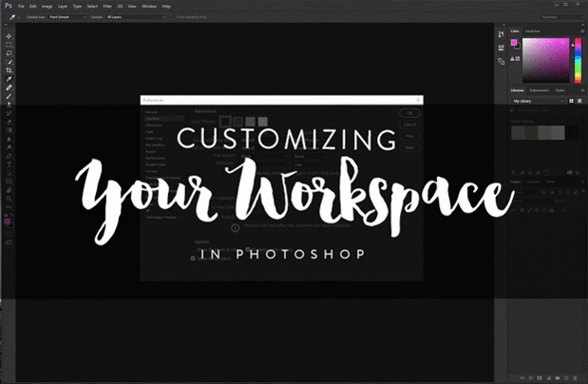Click OK in the Preferences dialog
This screenshot has height=384, width=588.
coord(409,113)
